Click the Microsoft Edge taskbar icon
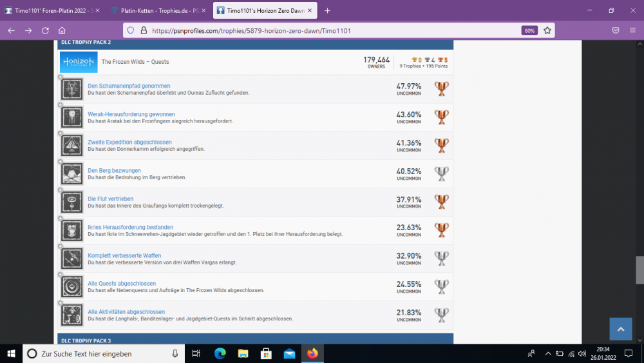Screen dimensions: 644x363 tap(220, 353)
